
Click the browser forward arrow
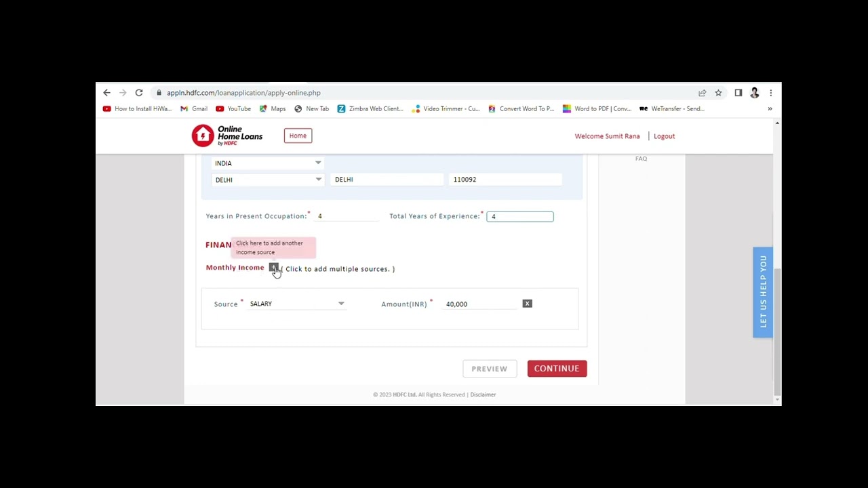(123, 93)
